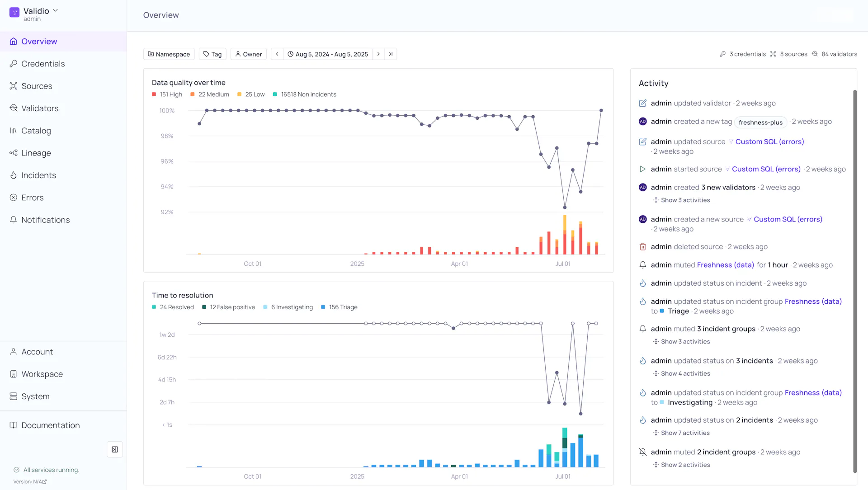Toggle the 25 Low legend series
The height and width of the screenshot is (490, 868).
pos(251,94)
